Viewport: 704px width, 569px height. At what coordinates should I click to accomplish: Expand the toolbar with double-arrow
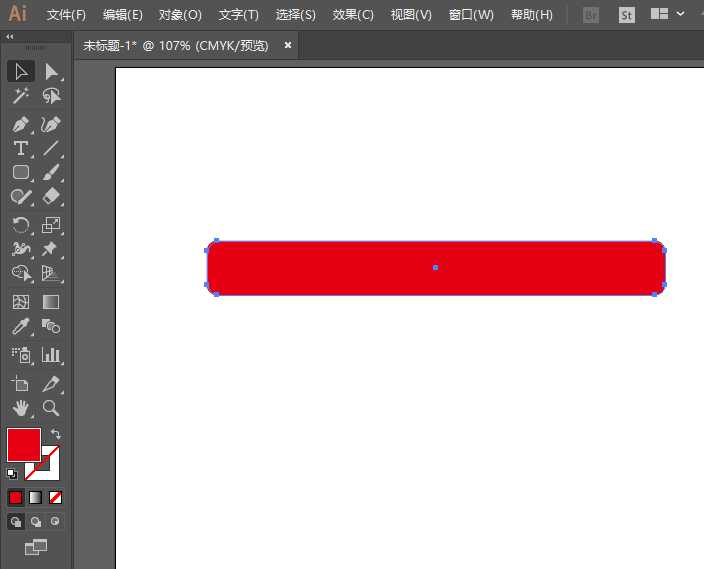(x=11, y=36)
